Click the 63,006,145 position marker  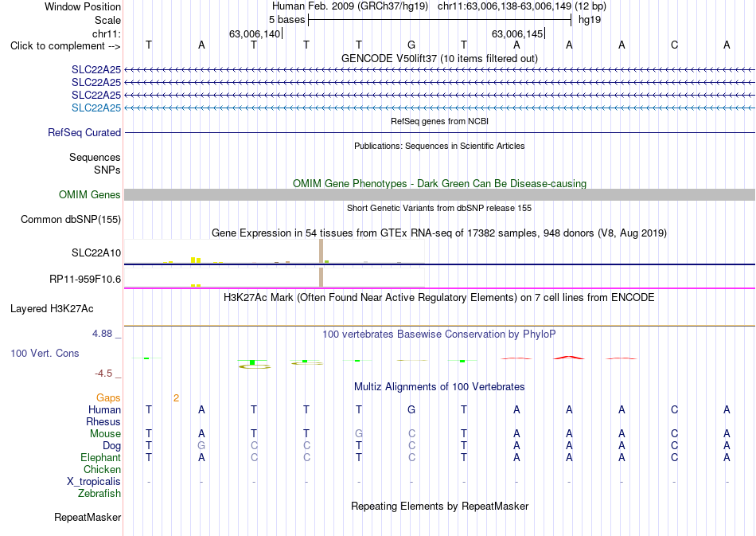[517, 33]
